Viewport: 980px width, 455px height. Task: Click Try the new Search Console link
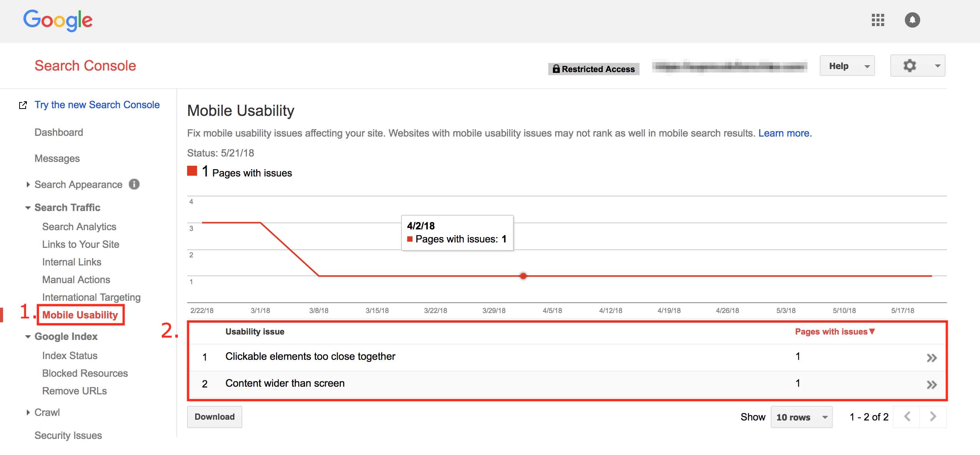(x=97, y=105)
